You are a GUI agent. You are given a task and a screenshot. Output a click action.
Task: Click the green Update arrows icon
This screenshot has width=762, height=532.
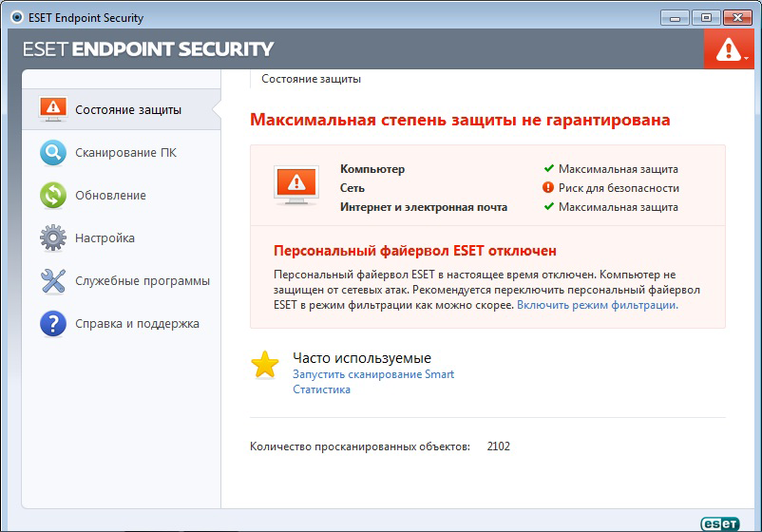53,195
